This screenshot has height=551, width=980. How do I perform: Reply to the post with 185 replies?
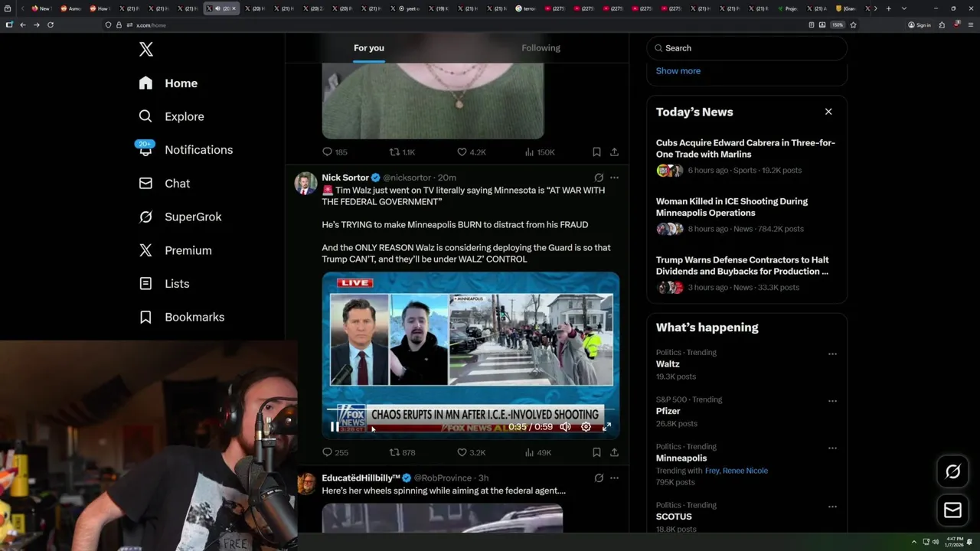335,152
